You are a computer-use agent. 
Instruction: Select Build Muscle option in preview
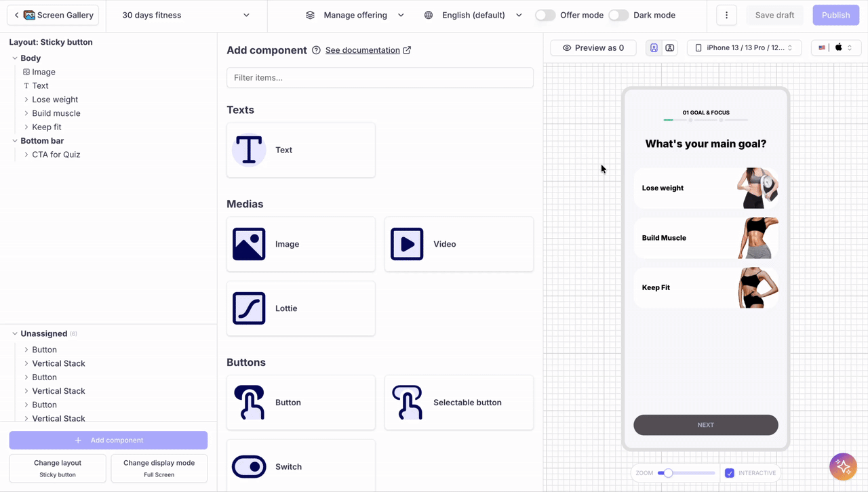coord(706,238)
